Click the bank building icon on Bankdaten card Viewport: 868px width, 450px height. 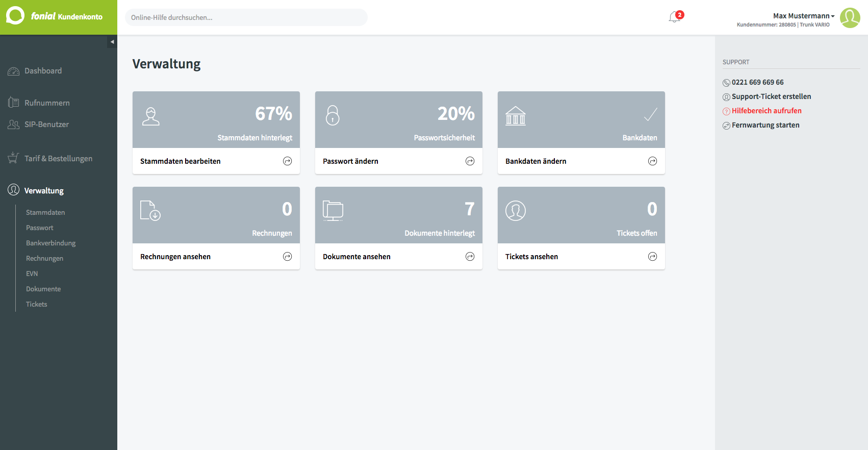pos(516,116)
